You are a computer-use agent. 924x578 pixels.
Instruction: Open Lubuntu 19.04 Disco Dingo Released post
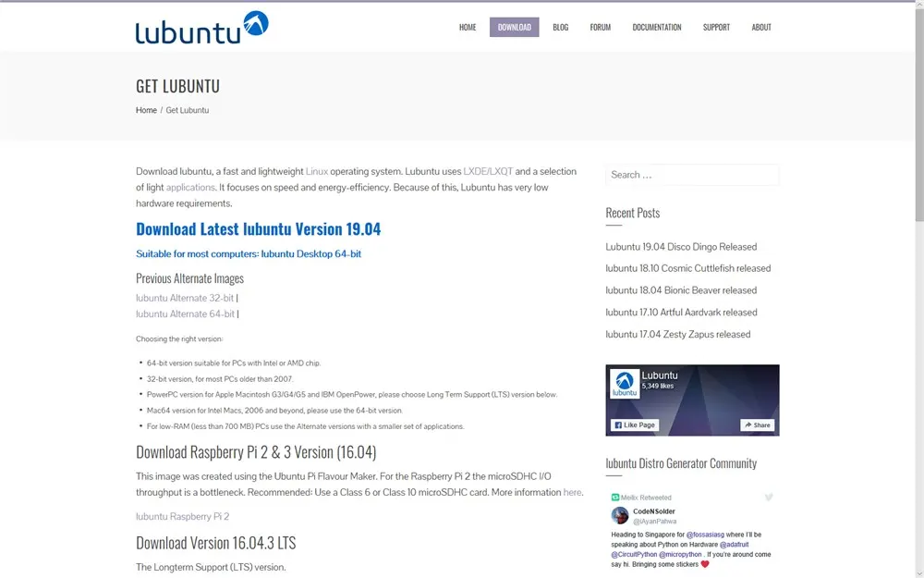[681, 247]
